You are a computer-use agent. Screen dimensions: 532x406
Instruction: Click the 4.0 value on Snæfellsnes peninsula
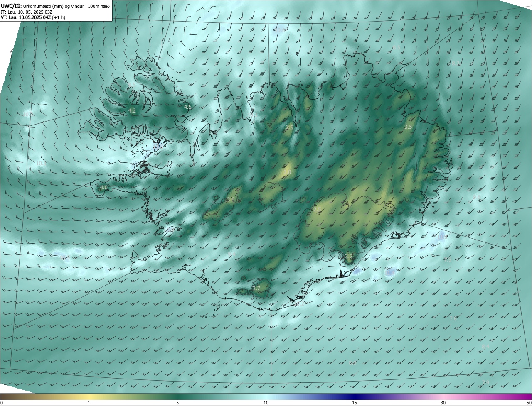point(104,188)
